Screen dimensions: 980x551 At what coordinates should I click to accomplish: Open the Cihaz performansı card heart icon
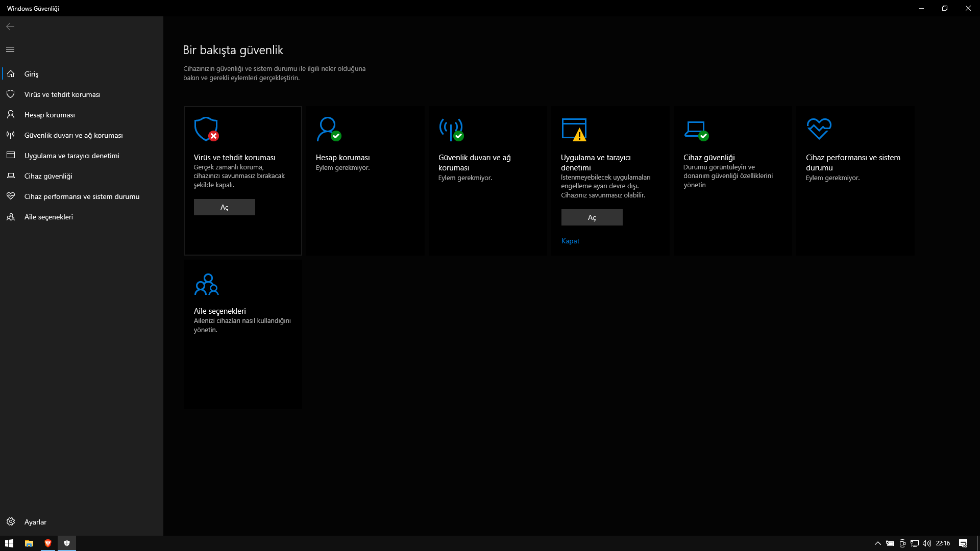click(819, 129)
